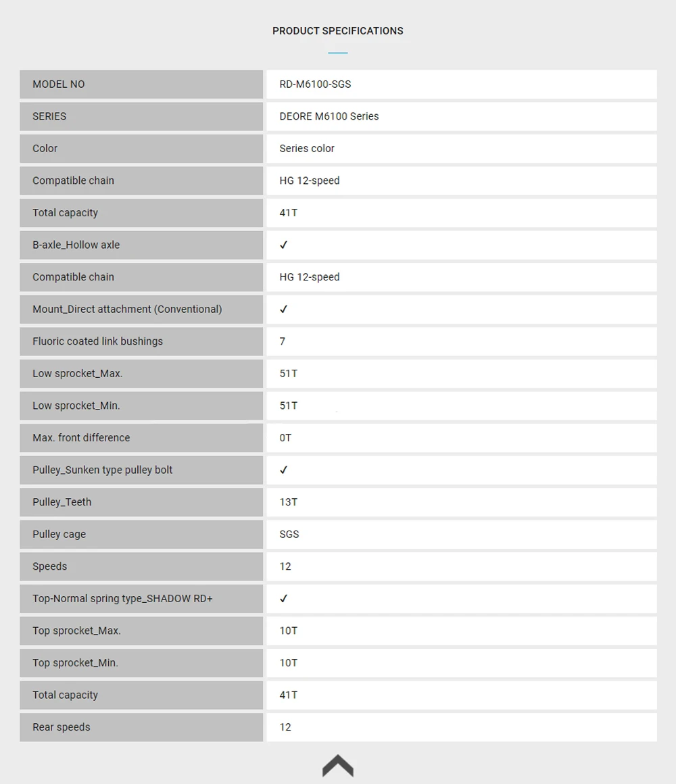676x784 pixels.
Task: Click the B-axle_Hollow axle checkmark
Action: (x=283, y=245)
